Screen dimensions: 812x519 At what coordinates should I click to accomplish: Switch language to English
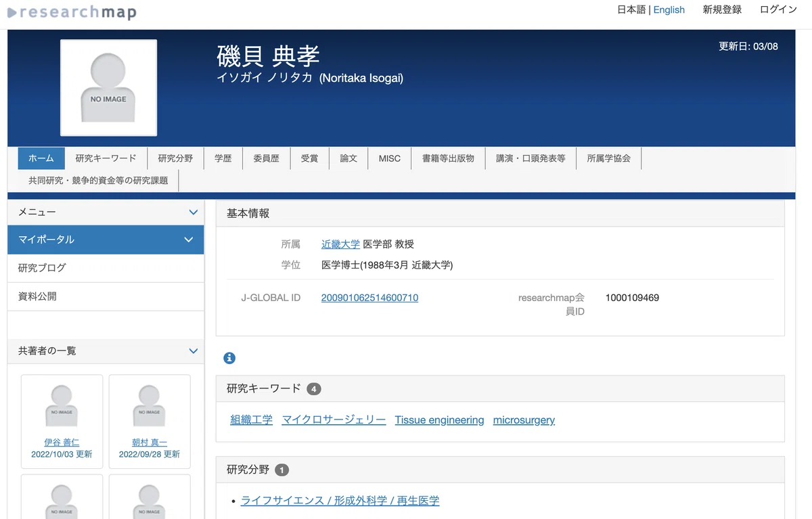[669, 9]
